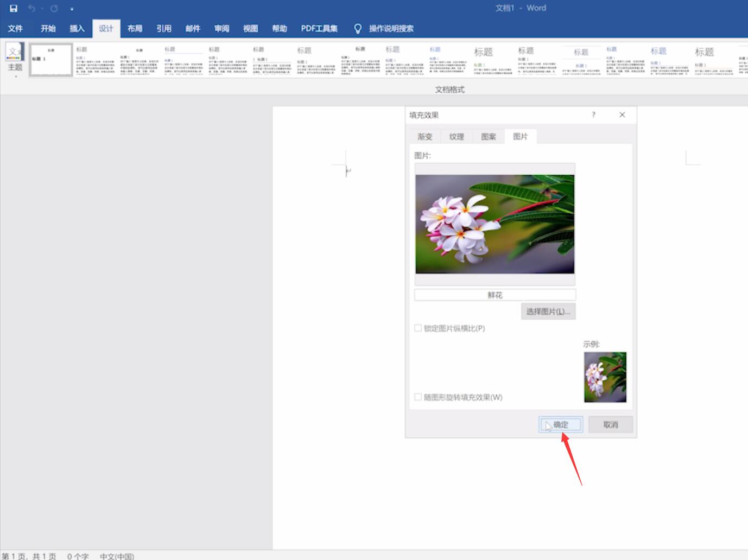Save the document with the floppy disk icon

[14, 8]
